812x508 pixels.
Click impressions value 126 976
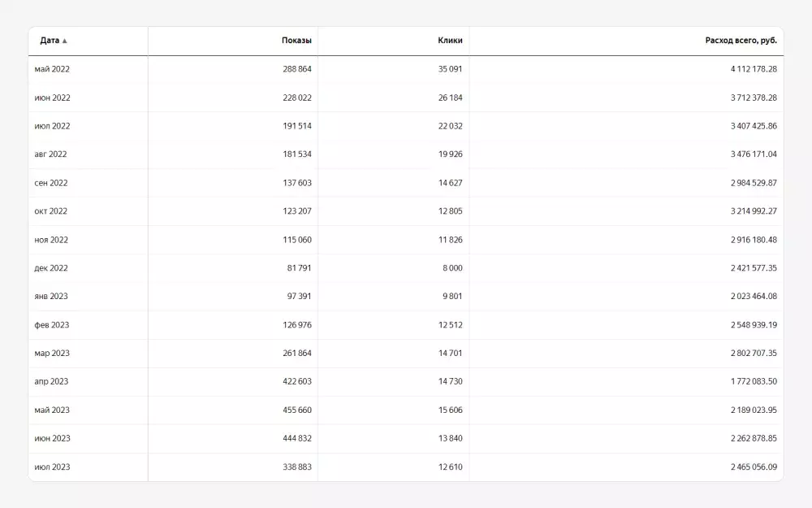[x=294, y=325]
